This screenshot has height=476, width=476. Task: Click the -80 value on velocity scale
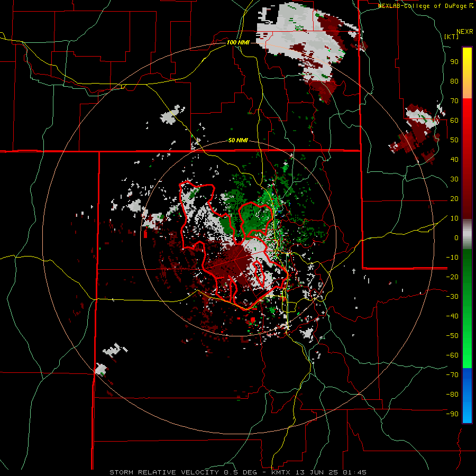click(x=452, y=395)
